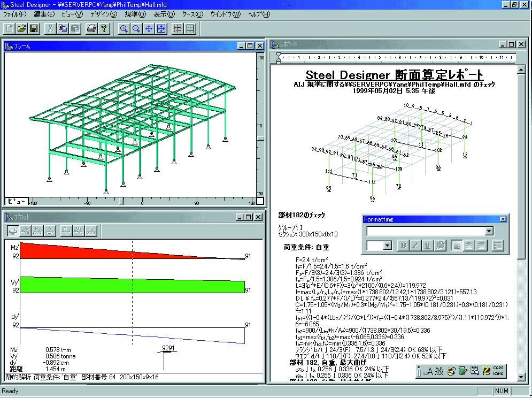The height and width of the screenshot is (398, 532).
Task: Click the ビュー button in frame window
Action: click(x=17, y=201)
